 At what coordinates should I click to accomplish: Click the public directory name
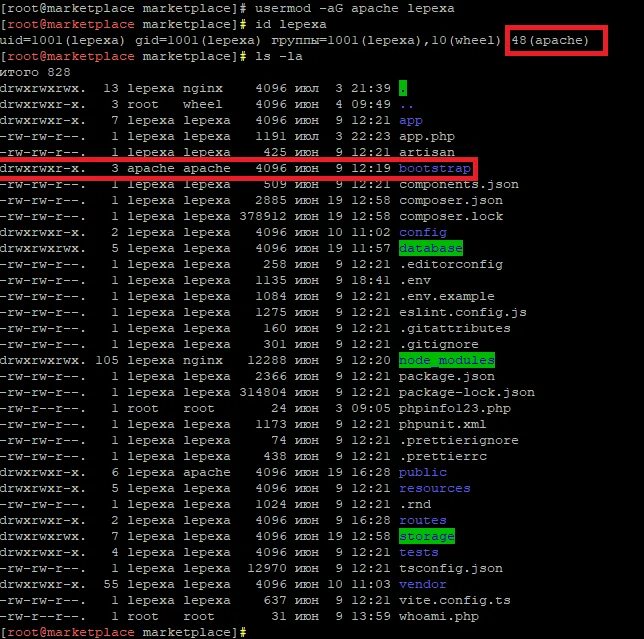422,472
